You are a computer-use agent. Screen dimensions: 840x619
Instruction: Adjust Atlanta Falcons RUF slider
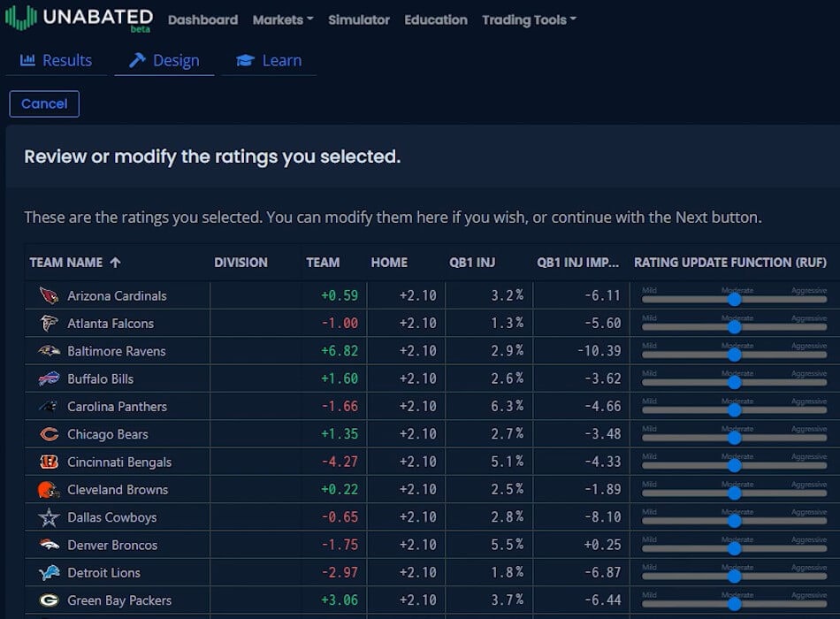(734, 327)
